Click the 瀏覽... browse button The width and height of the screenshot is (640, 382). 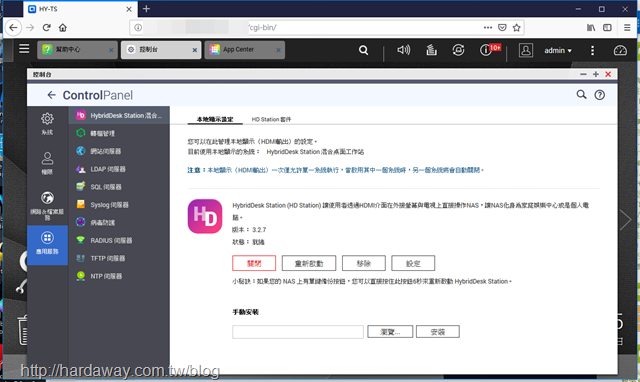pos(390,332)
